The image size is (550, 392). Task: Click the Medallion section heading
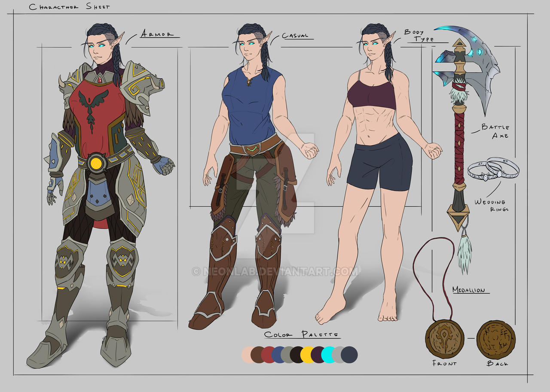[469, 289]
